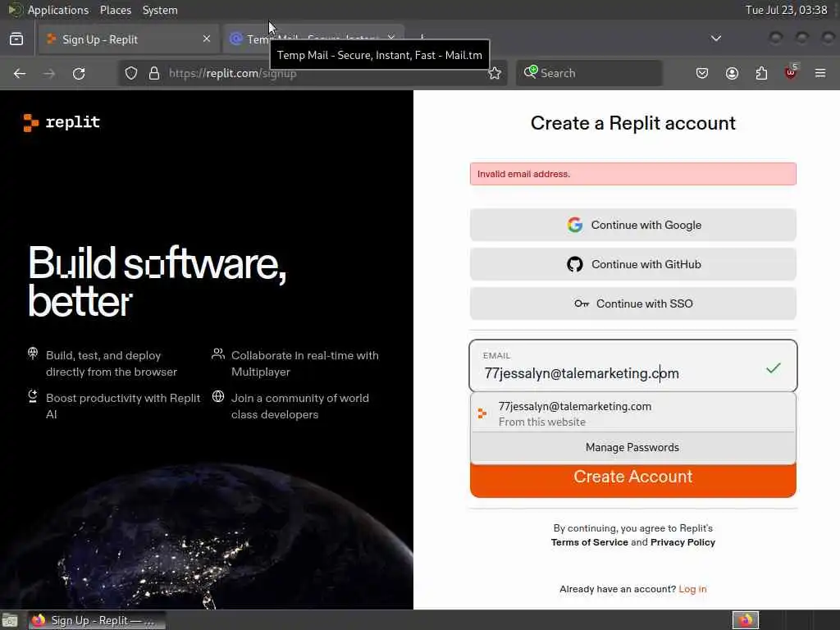Continue with SSO sign-up
The image size is (840, 630).
click(632, 304)
